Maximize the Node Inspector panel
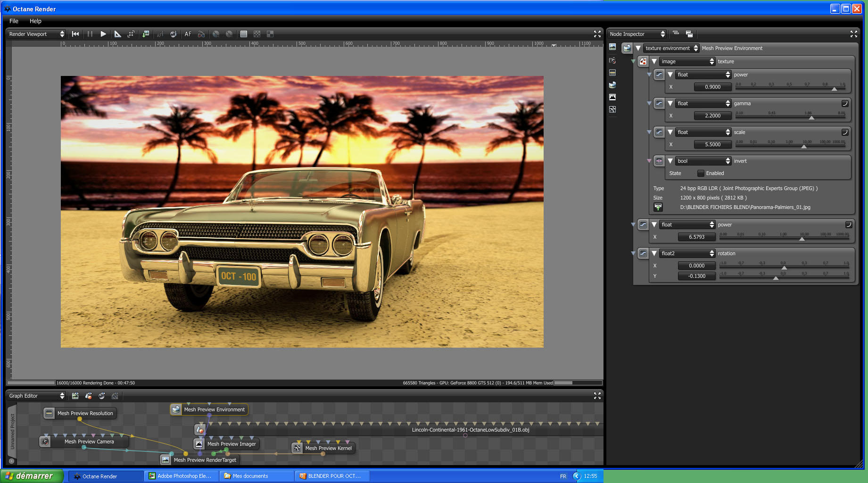 click(x=854, y=34)
